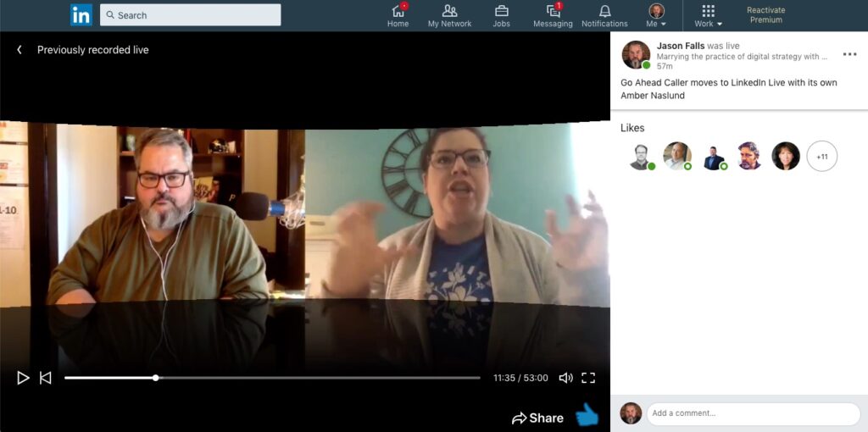The width and height of the screenshot is (868, 432).
Task: Go back from Previously recorded live
Action: point(19,50)
